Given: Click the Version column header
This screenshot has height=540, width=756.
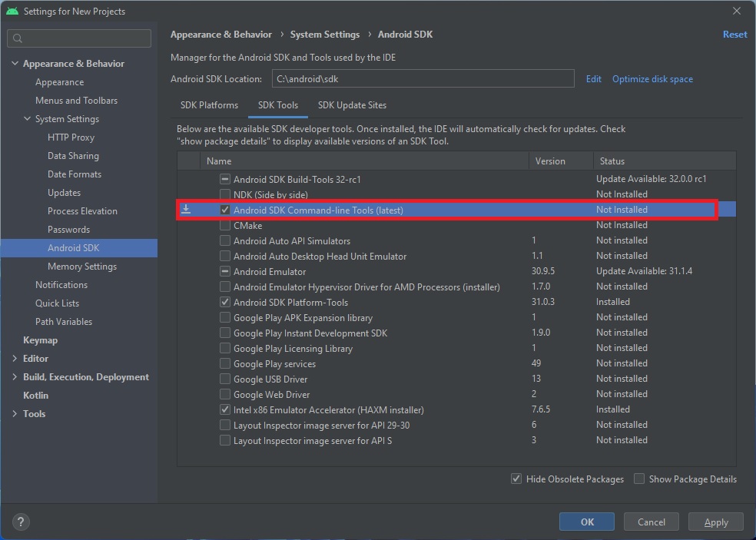Looking at the screenshot, I should click(561, 161).
